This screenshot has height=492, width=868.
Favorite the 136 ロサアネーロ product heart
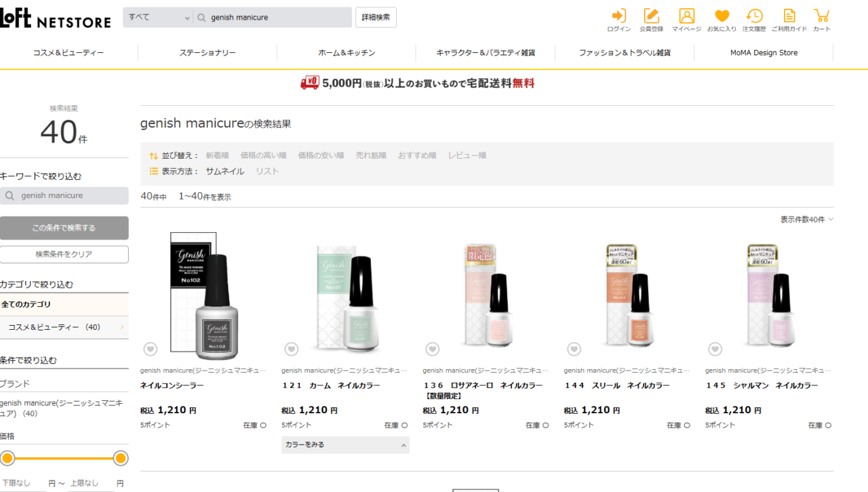[x=433, y=349]
